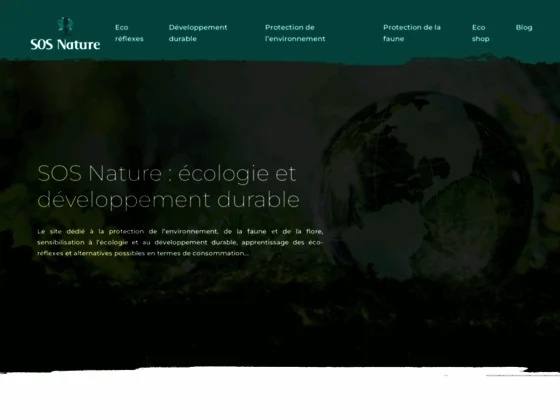Click the globe image in the hero banner
560x420 pixels.
tap(428, 186)
